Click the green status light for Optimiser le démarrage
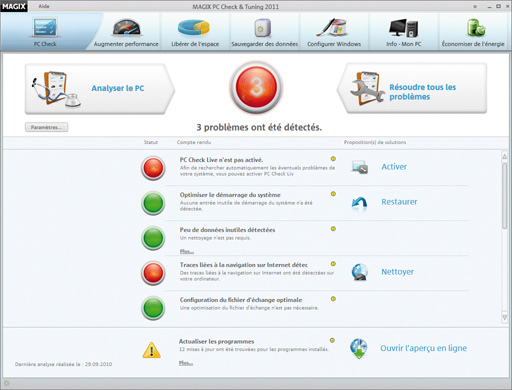The height and width of the screenshot is (390, 512). [153, 203]
